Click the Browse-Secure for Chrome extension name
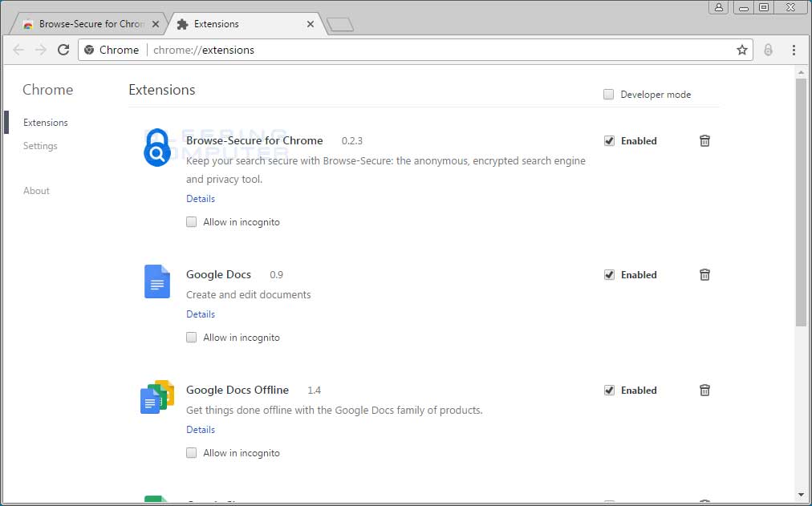 [254, 140]
